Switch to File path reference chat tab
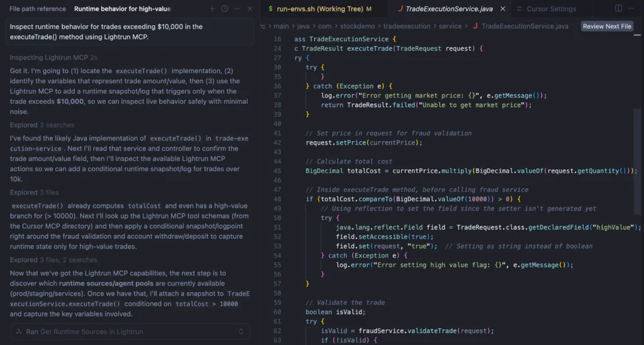This screenshot has height=345, width=644. [x=37, y=9]
